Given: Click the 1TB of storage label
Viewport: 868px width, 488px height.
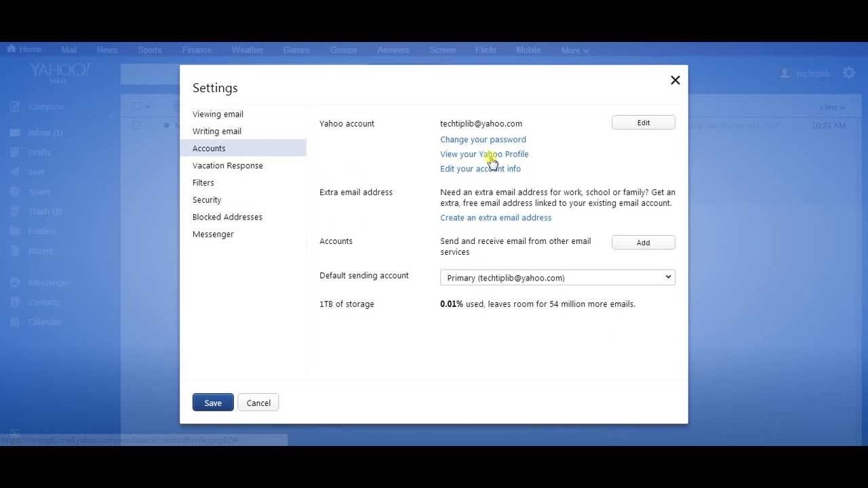Looking at the screenshot, I should [x=347, y=304].
